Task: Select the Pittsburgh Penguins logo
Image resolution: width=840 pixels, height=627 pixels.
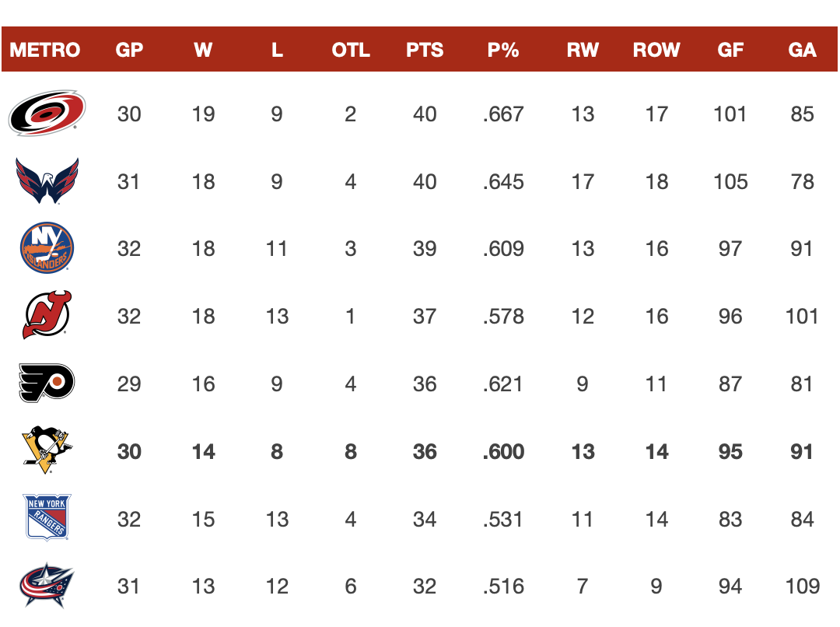Action: (x=47, y=451)
